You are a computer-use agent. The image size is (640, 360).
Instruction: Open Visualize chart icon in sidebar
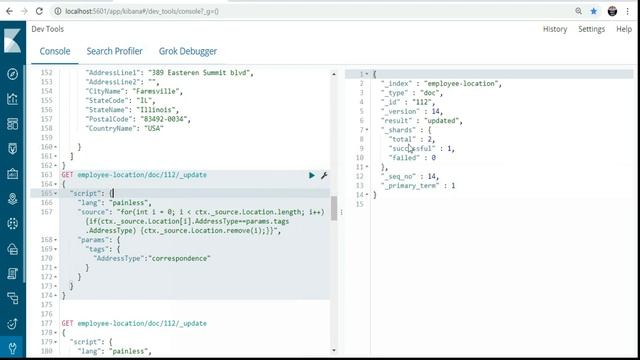[12, 99]
